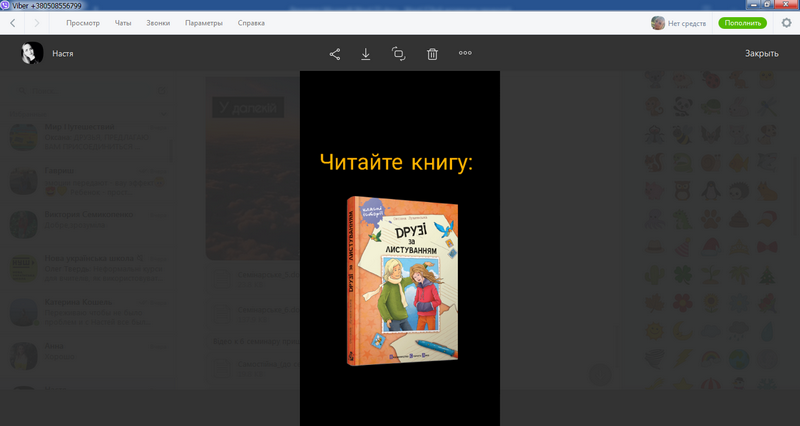
Task: Open the Чаты menu
Action: [123, 23]
